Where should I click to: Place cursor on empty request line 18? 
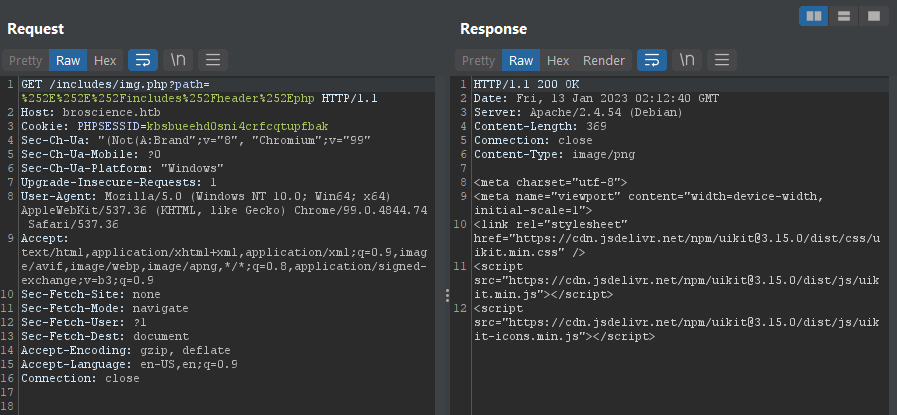click(228, 406)
